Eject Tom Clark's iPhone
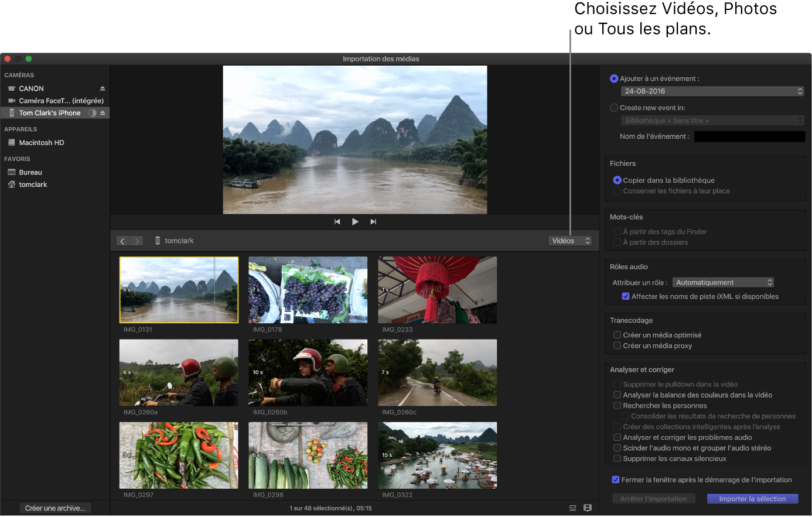812x517 pixels. pyautogui.click(x=103, y=113)
